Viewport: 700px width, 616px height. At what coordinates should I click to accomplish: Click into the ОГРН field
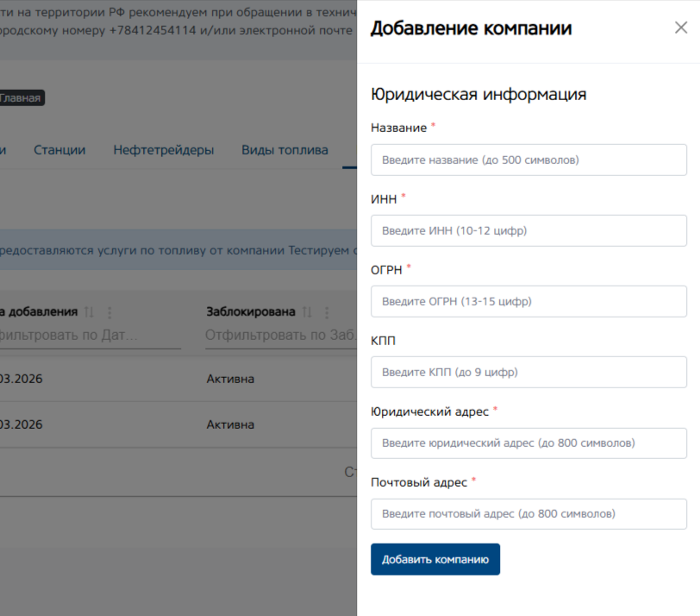[528, 302]
